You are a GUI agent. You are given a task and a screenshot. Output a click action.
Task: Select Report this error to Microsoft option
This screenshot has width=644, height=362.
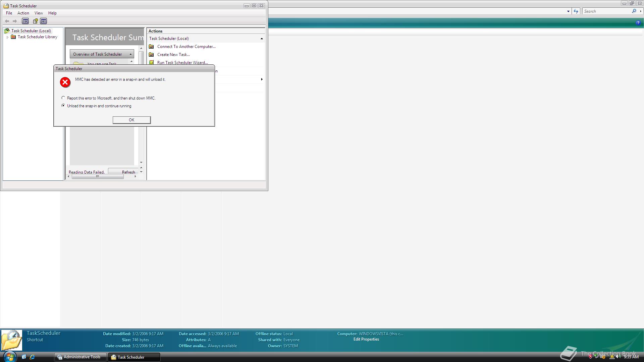63,98
